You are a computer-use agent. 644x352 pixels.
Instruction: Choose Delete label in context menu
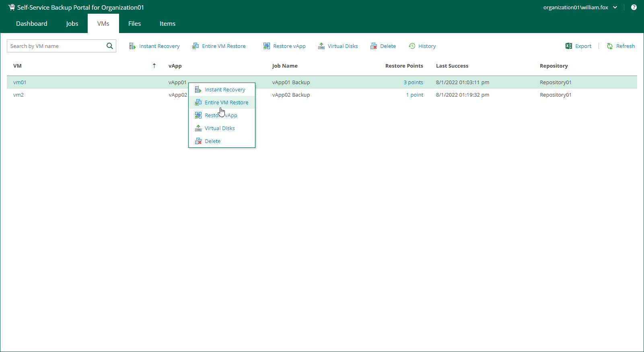pos(212,141)
